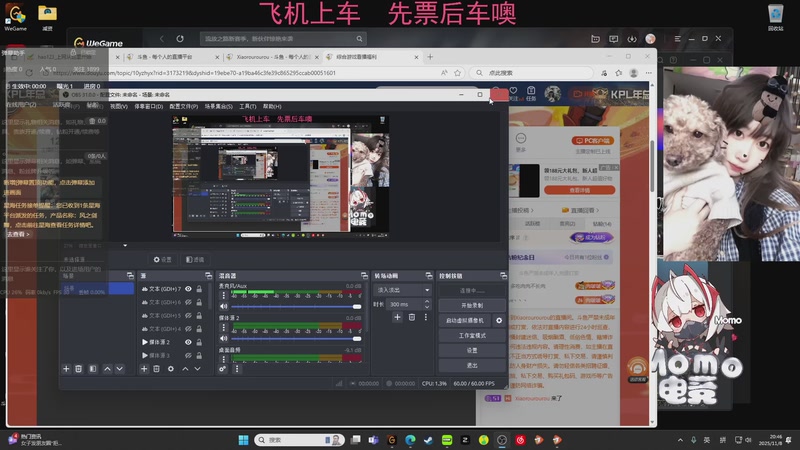The height and width of the screenshot is (450, 800).
Task: Favorite this page with browser star icon
Action: [458, 73]
